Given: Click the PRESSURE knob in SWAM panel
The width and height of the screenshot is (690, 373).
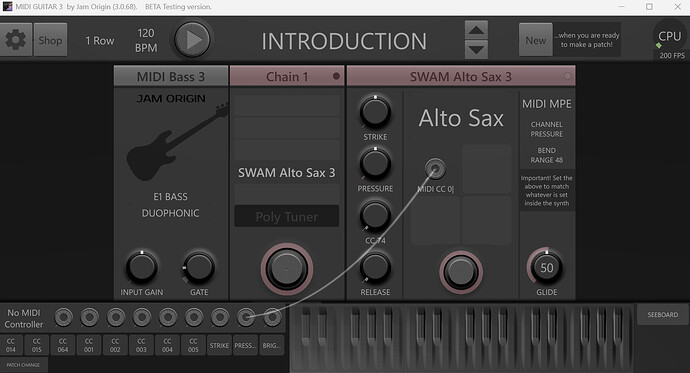Looking at the screenshot, I should (375, 163).
